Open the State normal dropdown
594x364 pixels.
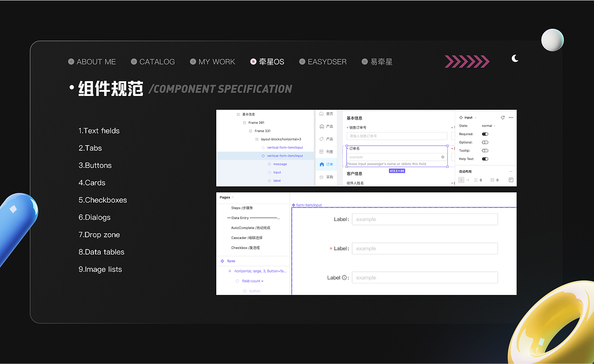pyautogui.click(x=489, y=126)
